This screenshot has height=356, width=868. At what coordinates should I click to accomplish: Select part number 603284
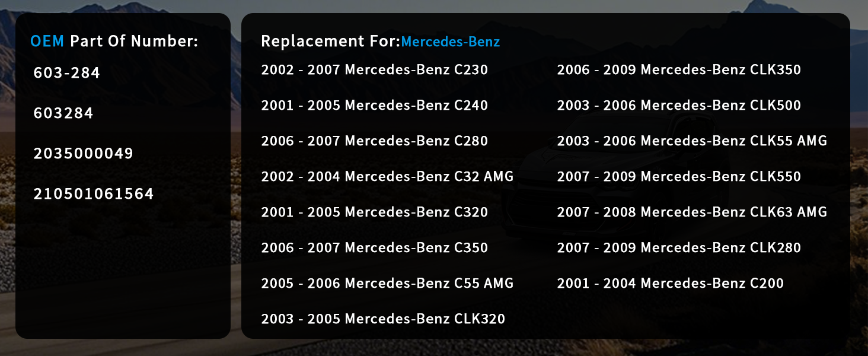click(63, 113)
